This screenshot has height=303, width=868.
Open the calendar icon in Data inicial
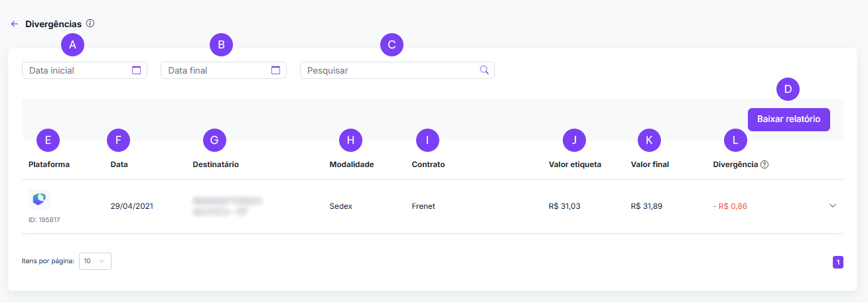tap(137, 70)
